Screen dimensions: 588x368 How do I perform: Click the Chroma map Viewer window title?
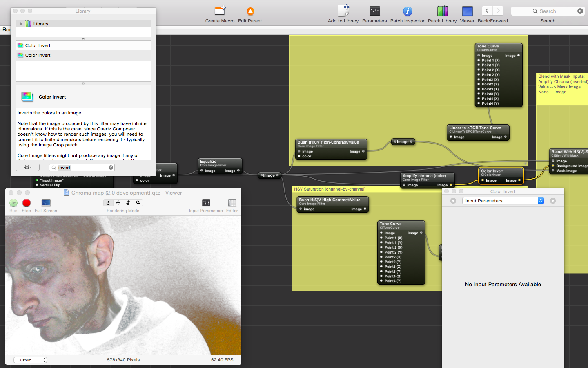click(x=127, y=193)
